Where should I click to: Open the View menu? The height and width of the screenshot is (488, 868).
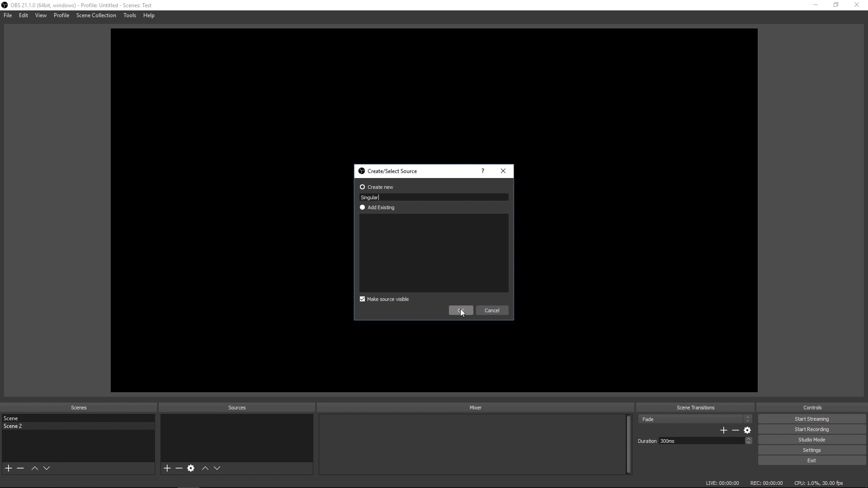(41, 15)
